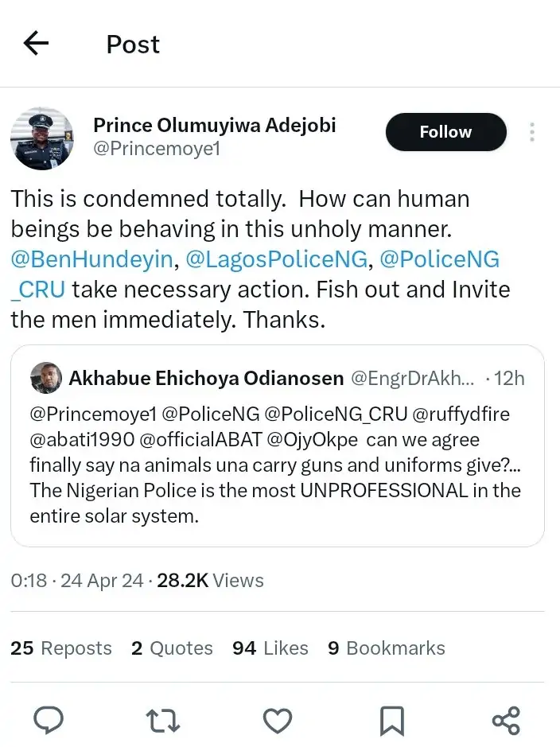Open the @LagosPoliceNG mention link
Viewport: 560px width, 747px height.
pos(275,259)
